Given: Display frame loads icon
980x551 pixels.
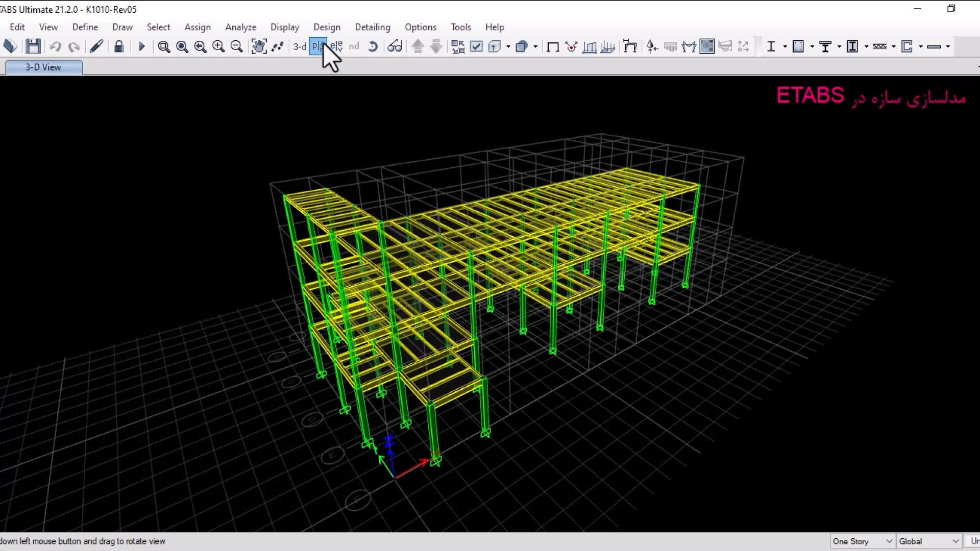Looking at the screenshot, I should [590, 47].
